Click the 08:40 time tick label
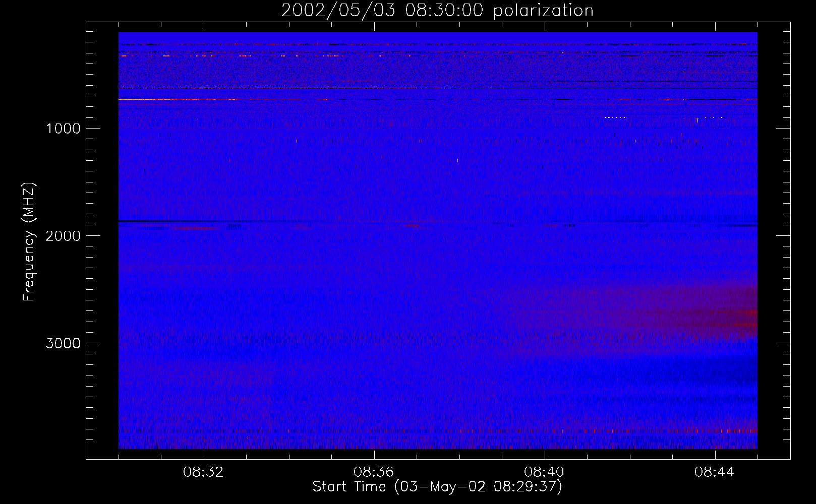The image size is (816, 504). pos(544,472)
